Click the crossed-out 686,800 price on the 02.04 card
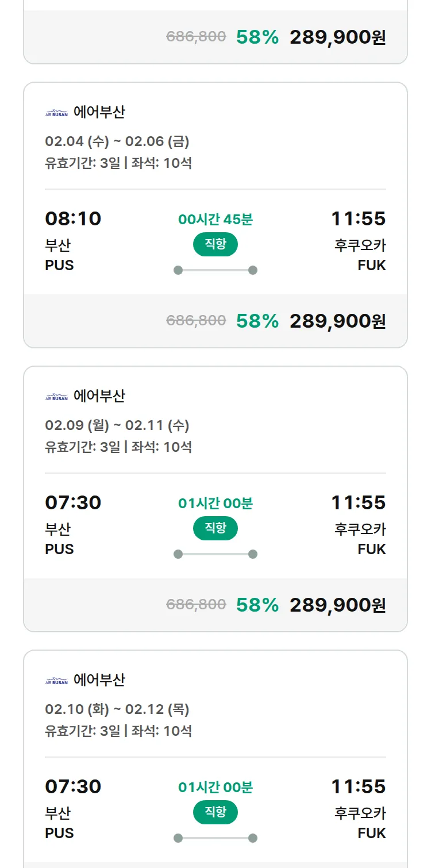Viewport: 431px width, 868px height. point(196,321)
